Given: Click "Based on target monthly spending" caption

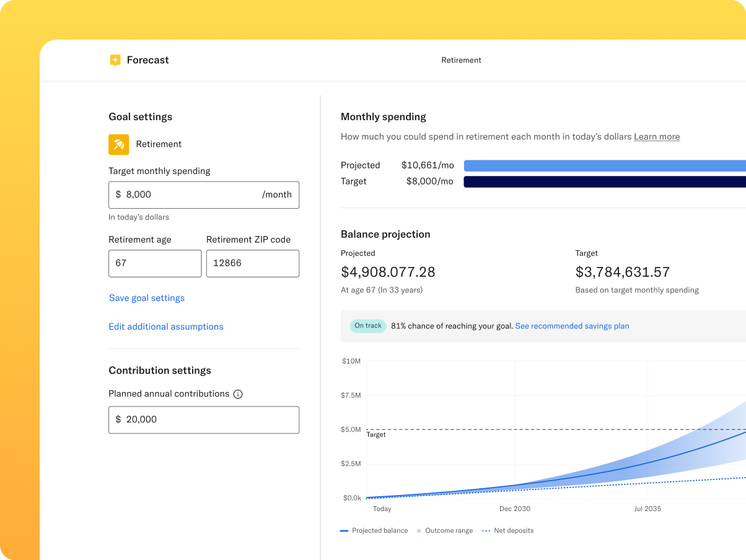Looking at the screenshot, I should 637,290.
